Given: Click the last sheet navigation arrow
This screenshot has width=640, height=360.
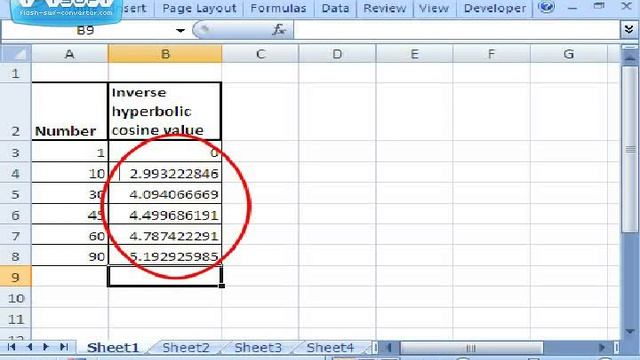Looking at the screenshot, I should point(64,347).
